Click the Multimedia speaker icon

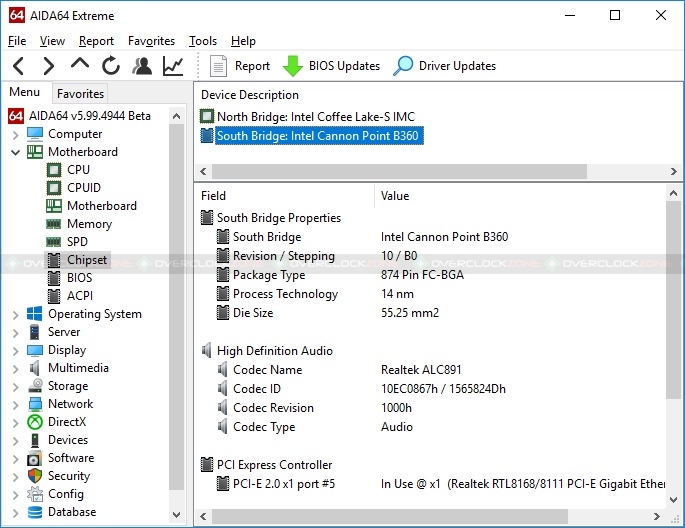coord(35,368)
